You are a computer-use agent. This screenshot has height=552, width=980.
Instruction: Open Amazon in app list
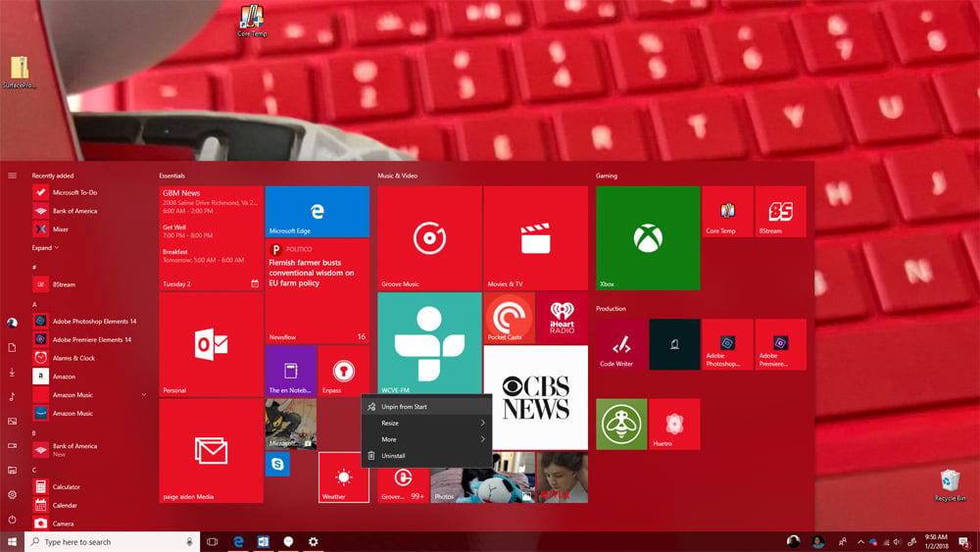(90, 376)
